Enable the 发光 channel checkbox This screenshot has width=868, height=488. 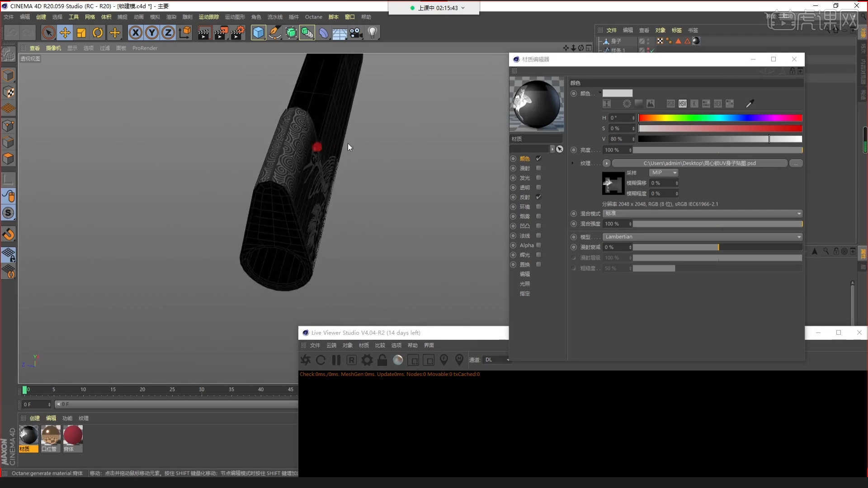click(538, 178)
